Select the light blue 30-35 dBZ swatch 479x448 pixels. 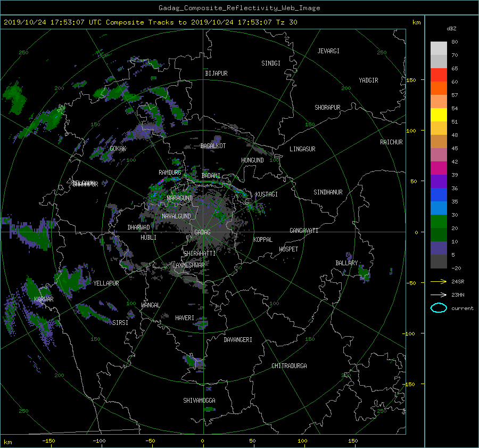point(439,208)
